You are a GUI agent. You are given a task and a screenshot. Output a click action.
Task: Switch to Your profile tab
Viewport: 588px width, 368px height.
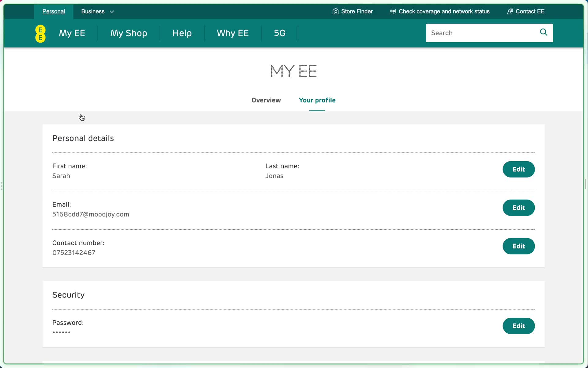(317, 100)
